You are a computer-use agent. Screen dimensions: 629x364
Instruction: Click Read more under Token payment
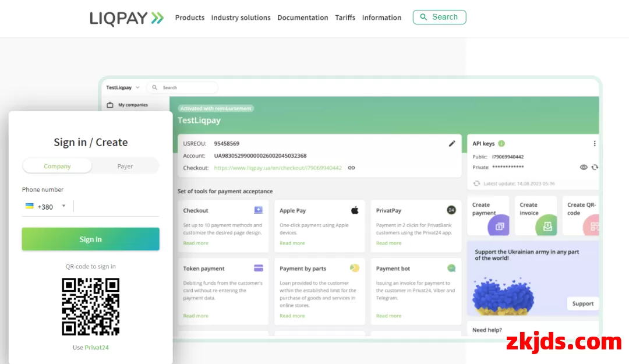196,316
